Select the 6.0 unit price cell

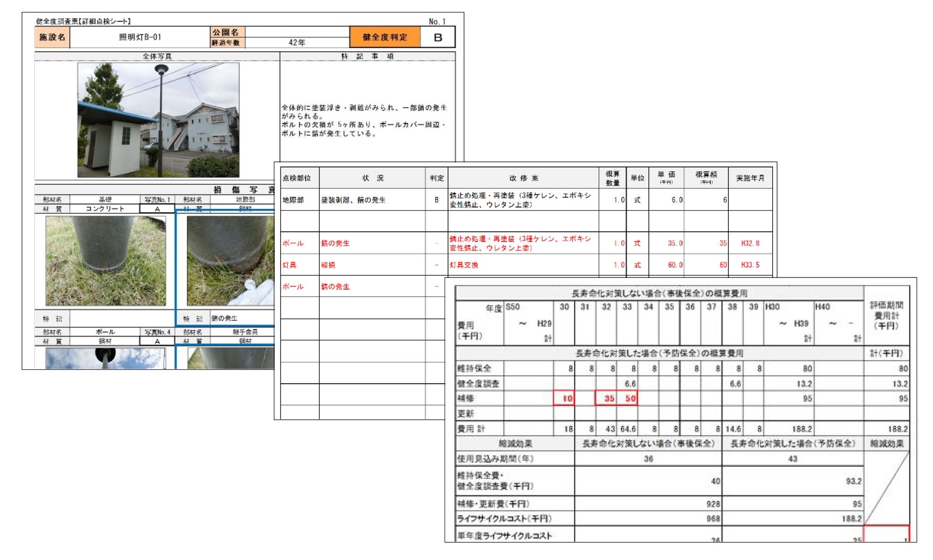[666, 200]
